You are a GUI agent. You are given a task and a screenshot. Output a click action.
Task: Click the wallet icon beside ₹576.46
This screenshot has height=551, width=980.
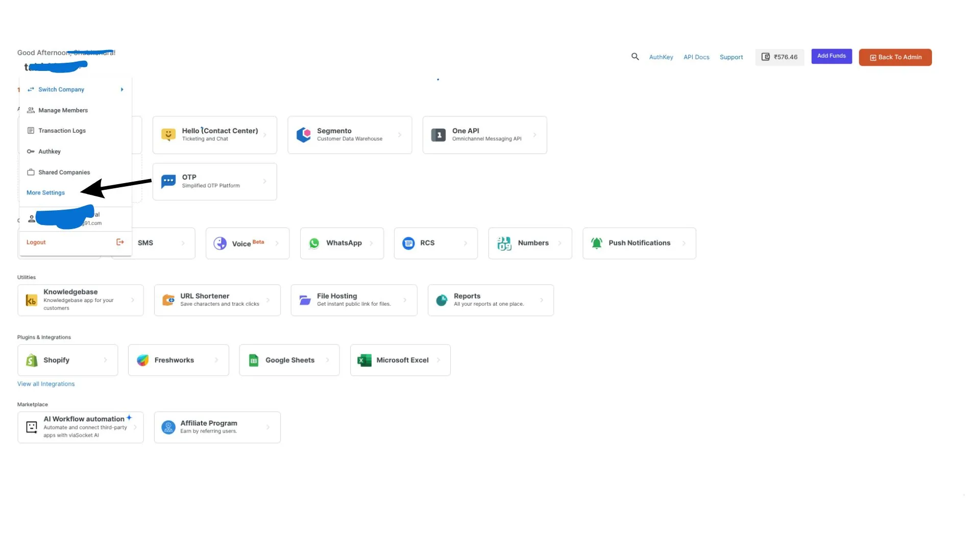pos(766,57)
